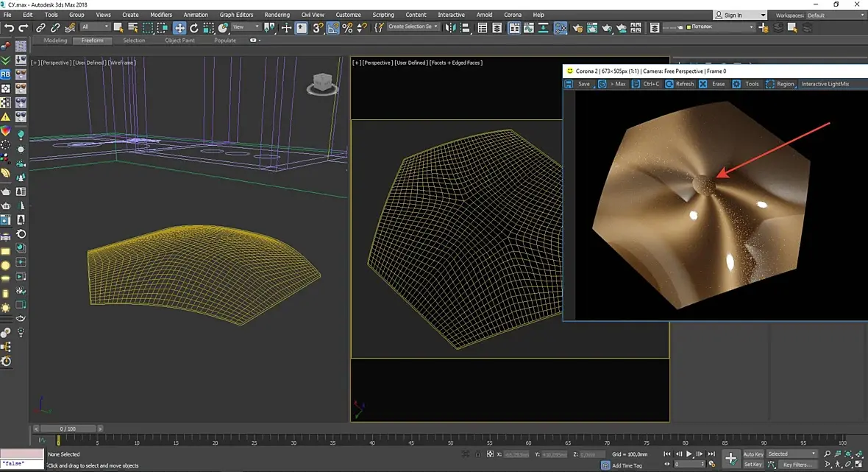Open the Modifiers menu

point(161,15)
